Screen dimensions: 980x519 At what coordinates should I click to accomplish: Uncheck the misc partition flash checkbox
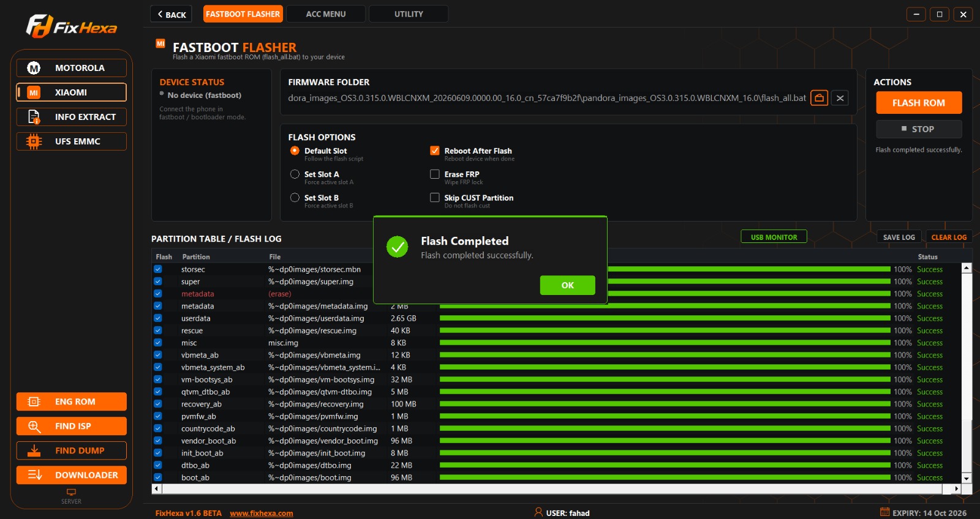[x=158, y=343]
